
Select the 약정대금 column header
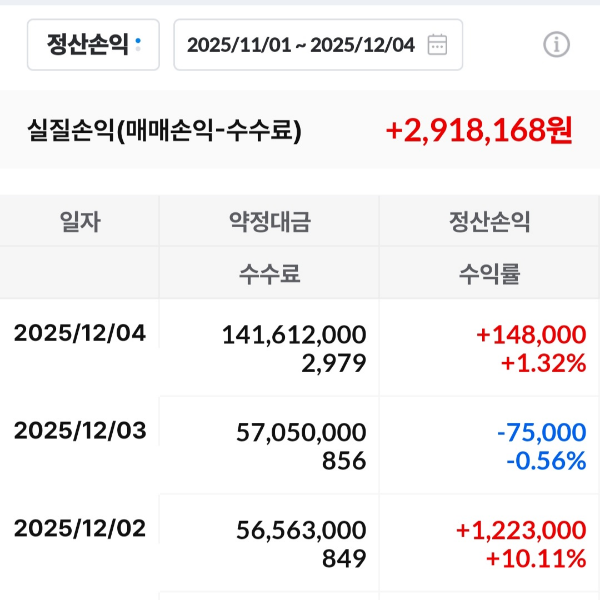tap(270, 222)
